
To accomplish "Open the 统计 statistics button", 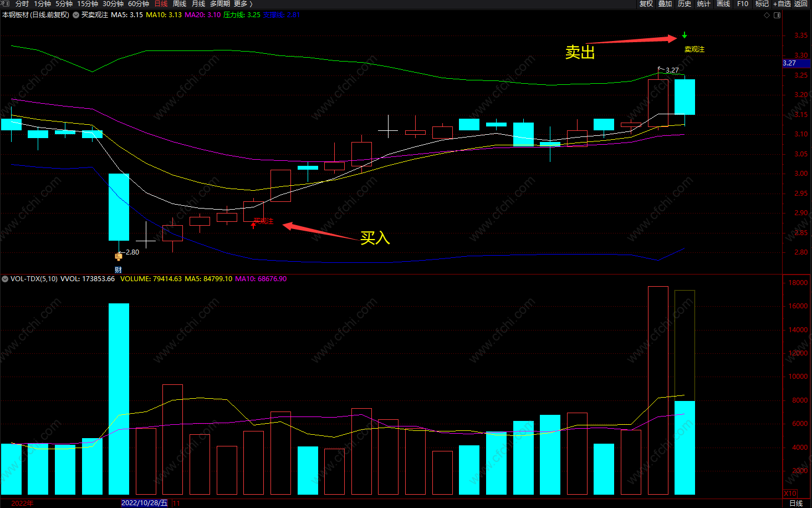I will click(x=704, y=4).
